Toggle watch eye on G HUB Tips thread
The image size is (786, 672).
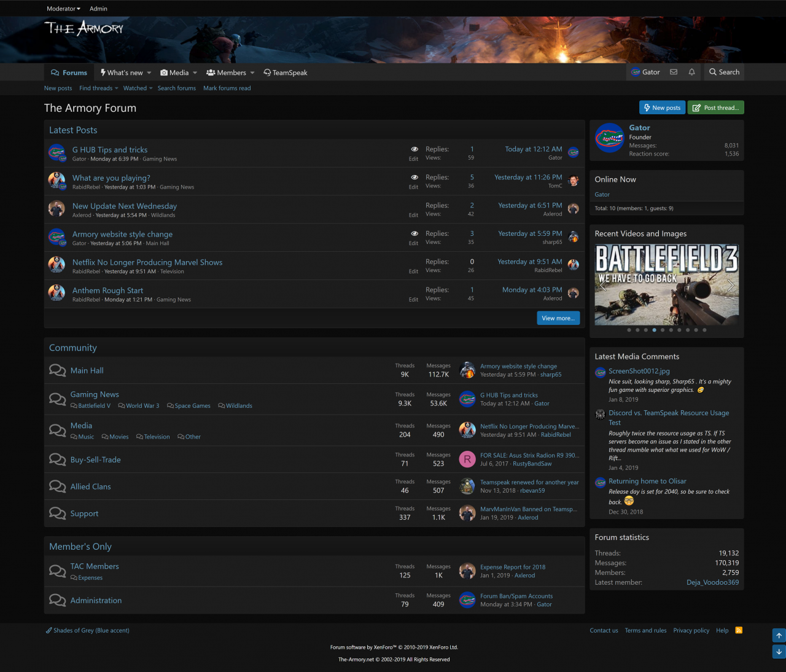coord(414,149)
